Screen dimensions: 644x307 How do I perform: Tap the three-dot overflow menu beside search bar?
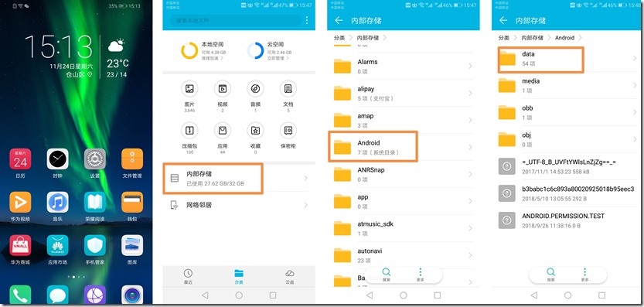coord(307,20)
